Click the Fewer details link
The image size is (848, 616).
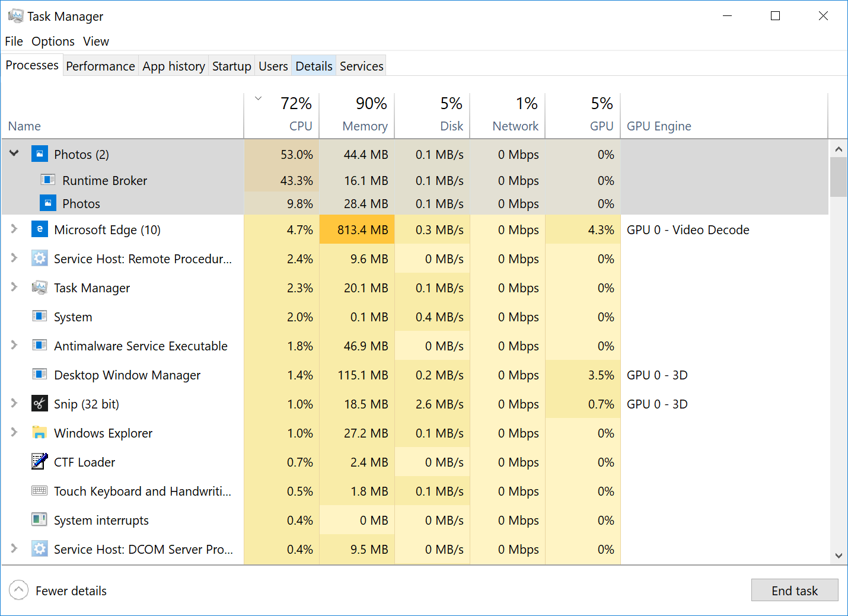(x=71, y=591)
